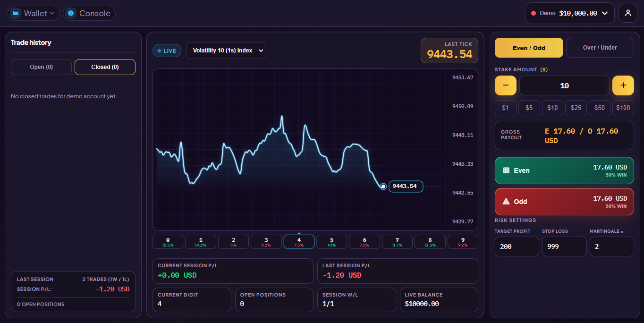Click the Last Session P/L -1.20 USD card
Screen dimensions: 644x323
click(398, 271)
